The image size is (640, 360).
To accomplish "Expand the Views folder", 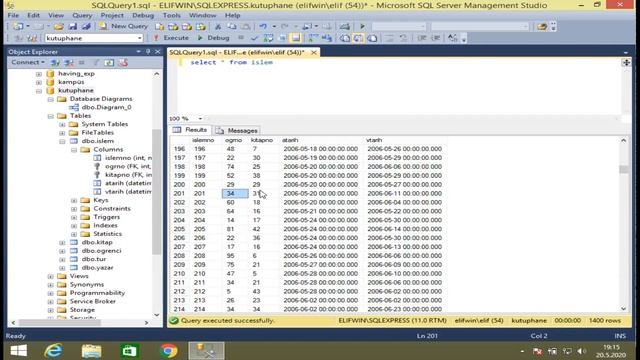I will [51, 276].
